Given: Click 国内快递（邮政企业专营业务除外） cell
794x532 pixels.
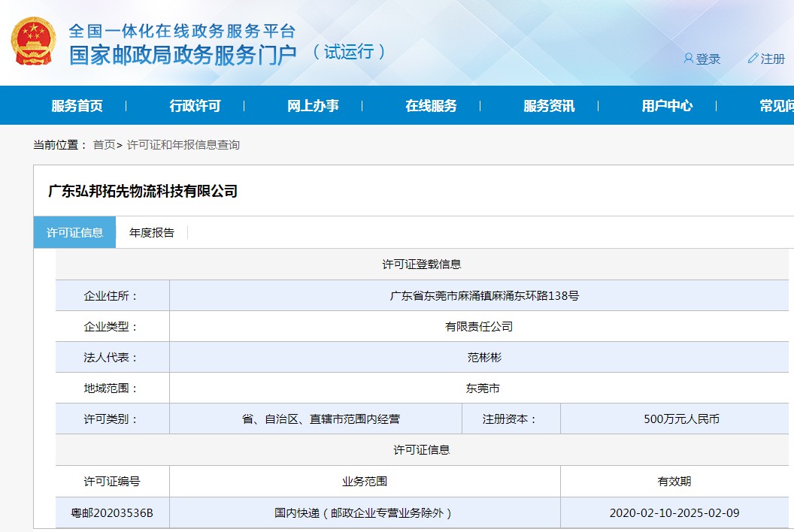Looking at the screenshot, I should [365, 512].
